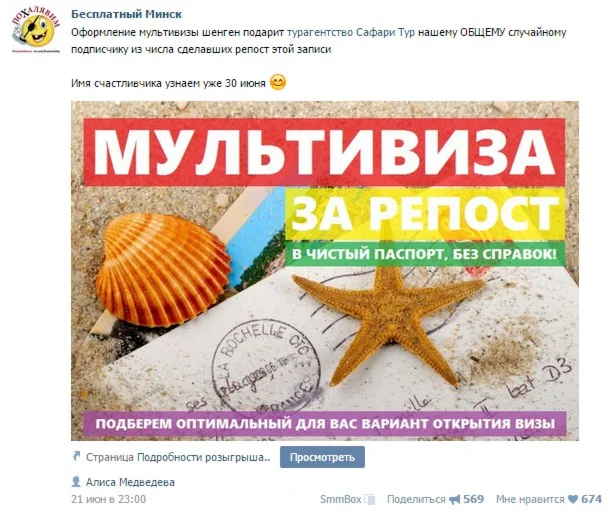Viewport: 616px width, 518px height.
Task: Click the author person icon
Action: coord(76,482)
